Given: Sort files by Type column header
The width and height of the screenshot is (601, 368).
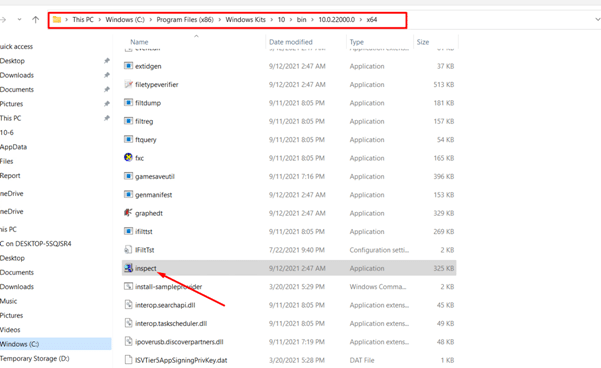Looking at the screenshot, I should pyautogui.click(x=356, y=42).
